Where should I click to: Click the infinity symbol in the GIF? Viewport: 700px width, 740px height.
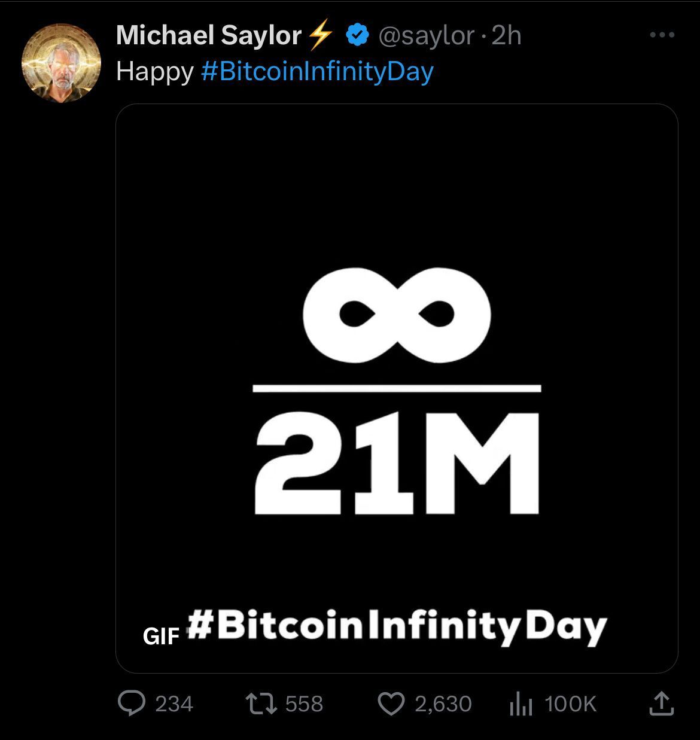397,315
